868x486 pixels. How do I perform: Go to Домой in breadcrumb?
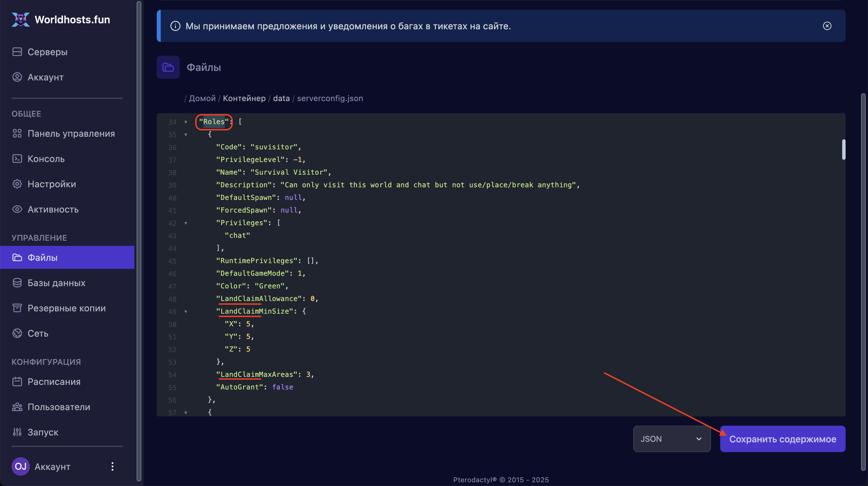[202, 98]
